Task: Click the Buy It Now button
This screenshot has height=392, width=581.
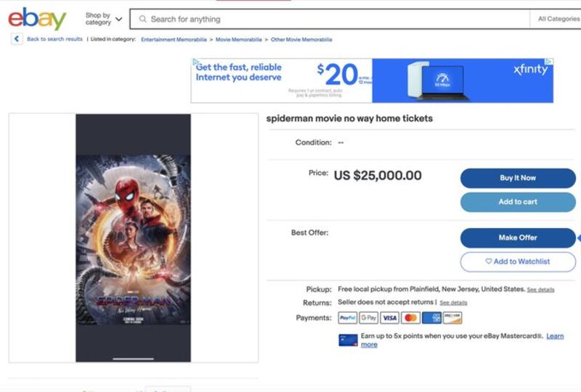Action: [x=518, y=179]
